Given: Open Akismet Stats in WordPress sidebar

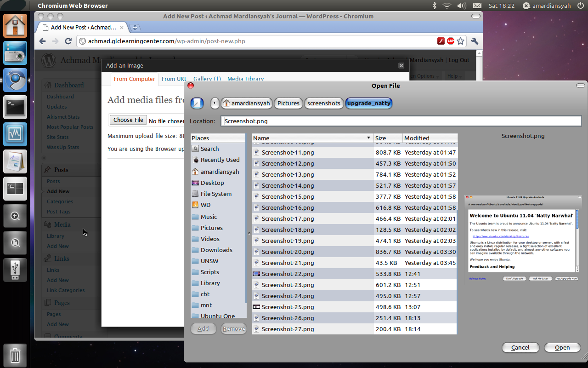Looking at the screenshot, I should coord(63,117).
